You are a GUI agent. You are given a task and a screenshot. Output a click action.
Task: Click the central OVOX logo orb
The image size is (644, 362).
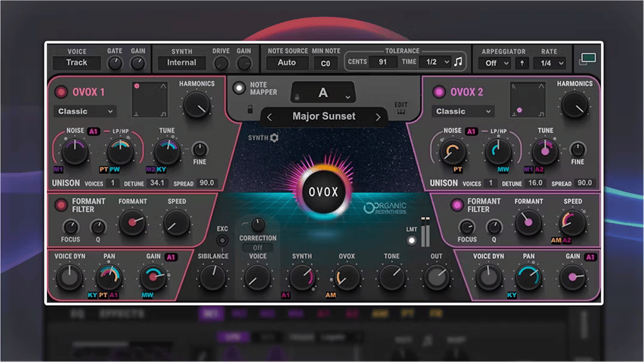pyautogui.click(x=323, y=191)
